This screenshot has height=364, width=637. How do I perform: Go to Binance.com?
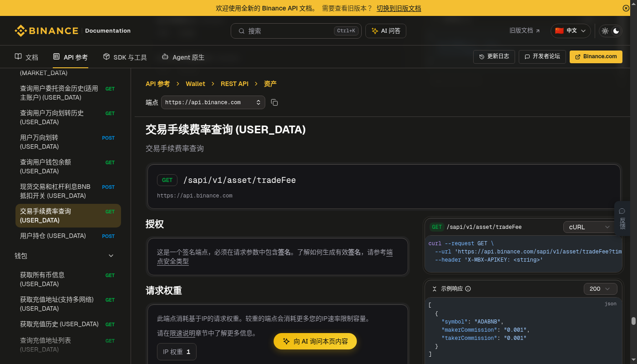pos(596,56)
